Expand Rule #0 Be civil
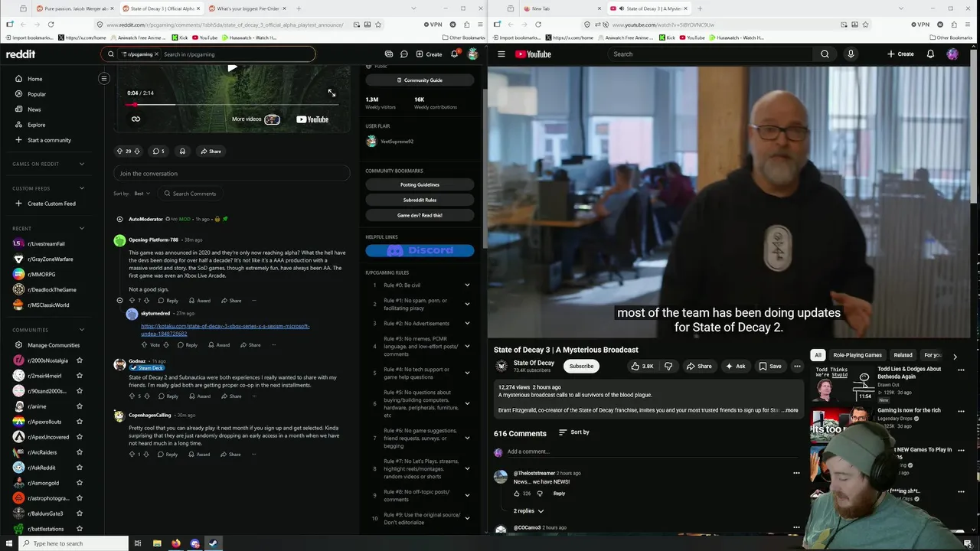The width and height of the screenshot is (980, 551). point(467,285)
